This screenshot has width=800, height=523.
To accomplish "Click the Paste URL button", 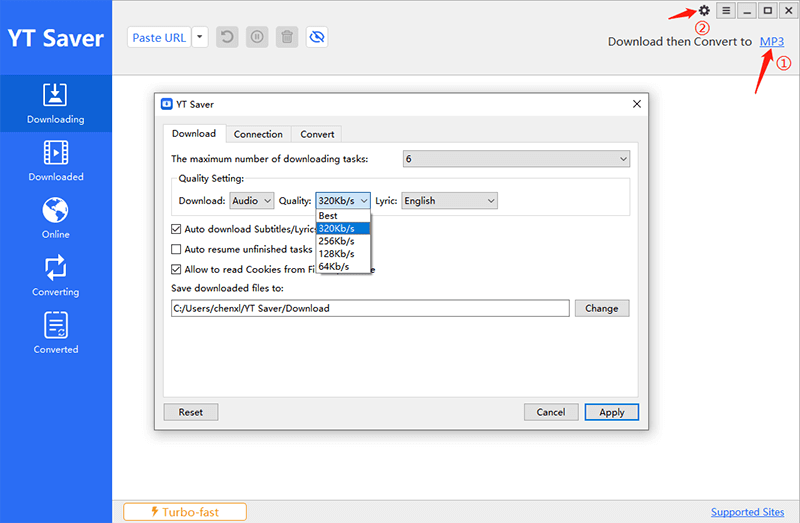I will pyautogui.click(x=159, y=37).
